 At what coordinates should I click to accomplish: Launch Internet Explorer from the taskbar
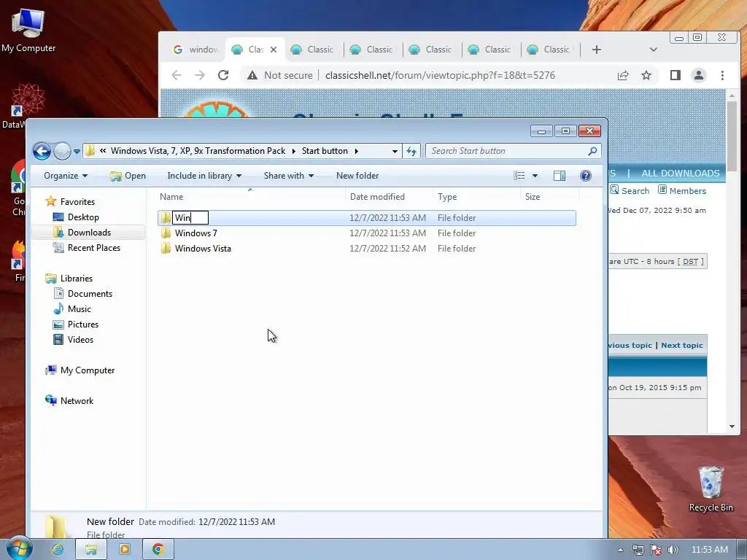point(58,549)
